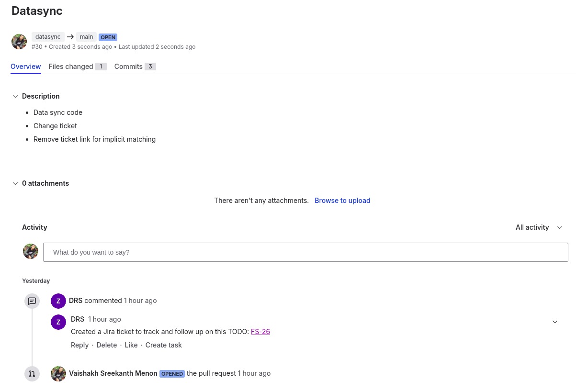
Task: Click Create task under the comment
Action: pyautogui.click(x=164, y=345)
